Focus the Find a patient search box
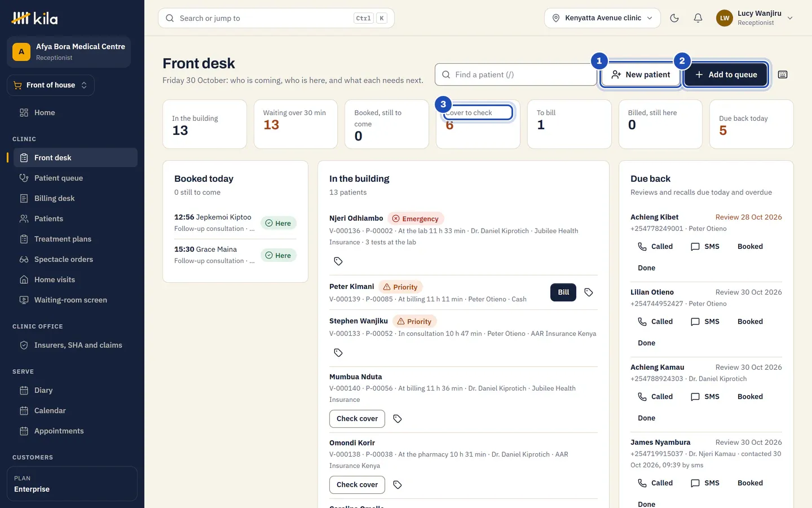812x508 pixels. [516, 75]
